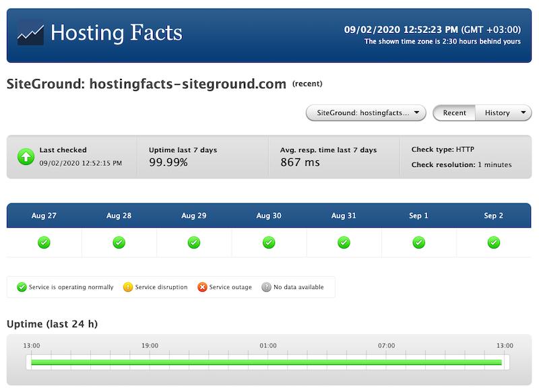Click the green 24h uptime bar
Viewport: 539px width, 392px height.
click(x=266, y=362)
